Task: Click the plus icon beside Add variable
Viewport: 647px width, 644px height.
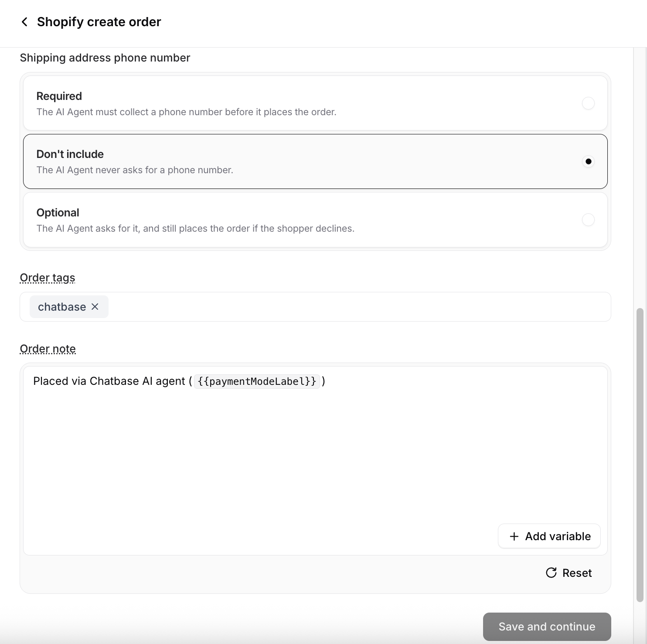Action: click(514, 536)
